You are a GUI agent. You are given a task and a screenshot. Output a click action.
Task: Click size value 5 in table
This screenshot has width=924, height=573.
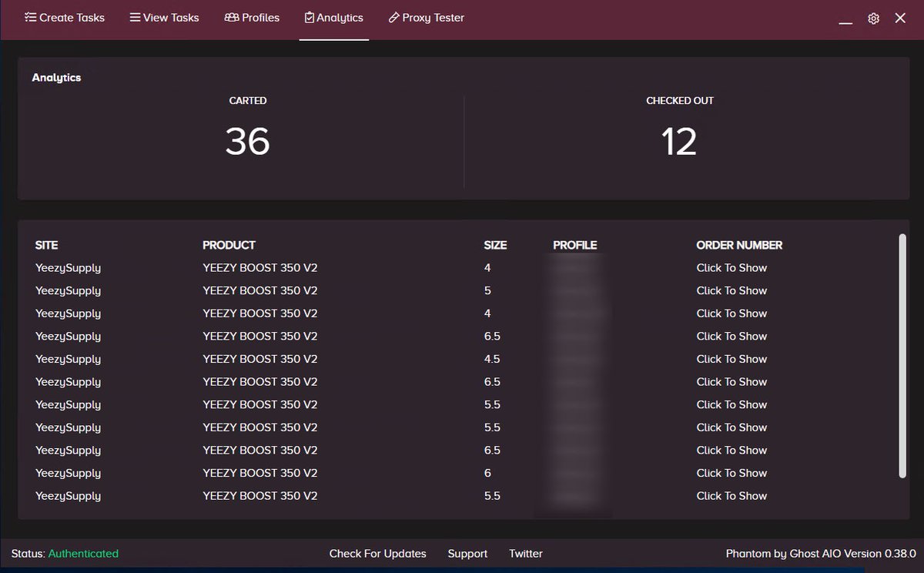coord(487,290)
